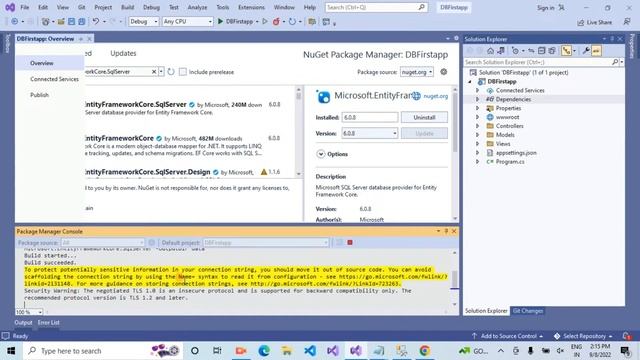The image size is (640, 360).
Task: Click Solution Explorer Home icon
Action: pos(491,51)
